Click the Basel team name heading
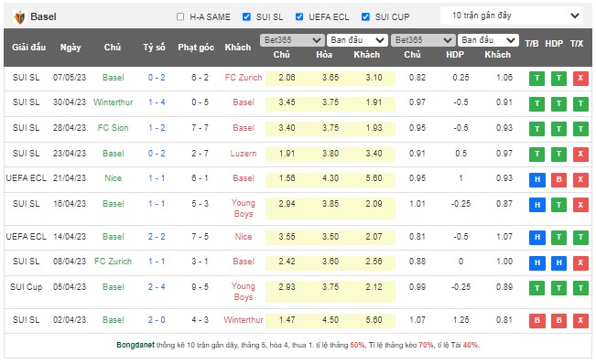 tap(43, 16)
